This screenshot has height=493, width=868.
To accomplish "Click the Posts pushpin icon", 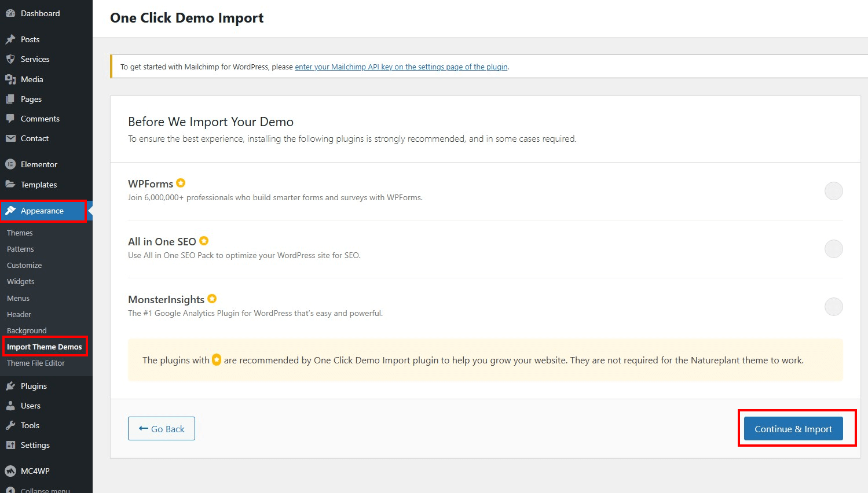I will (x=10, y=39).
